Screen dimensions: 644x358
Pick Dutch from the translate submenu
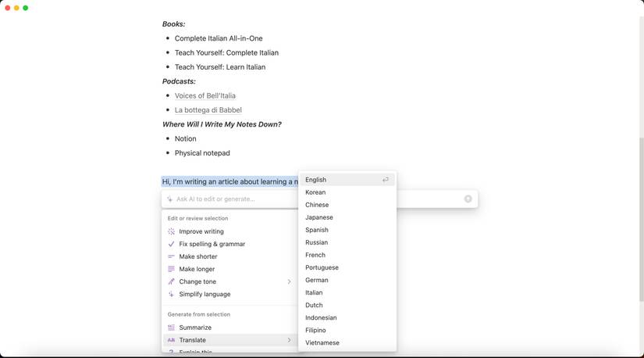click(x=347, y=306)
